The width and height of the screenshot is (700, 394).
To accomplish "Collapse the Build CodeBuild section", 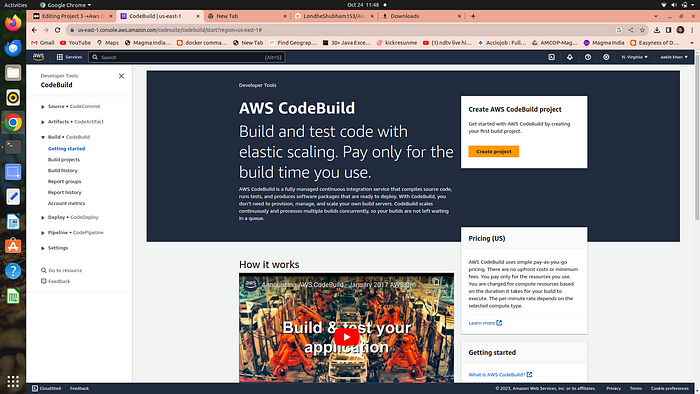I will click(x=43, y=137).
